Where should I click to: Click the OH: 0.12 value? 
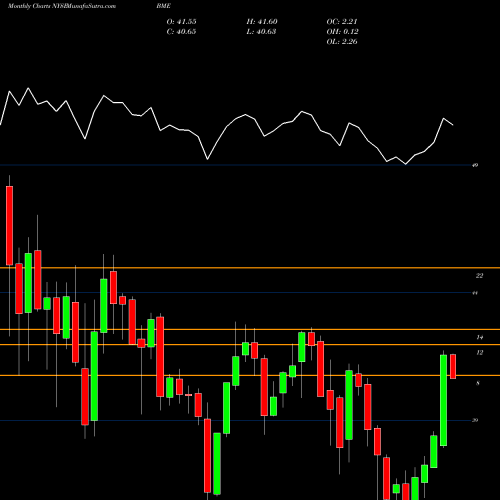pyautogui.click(x=342, y=32)
